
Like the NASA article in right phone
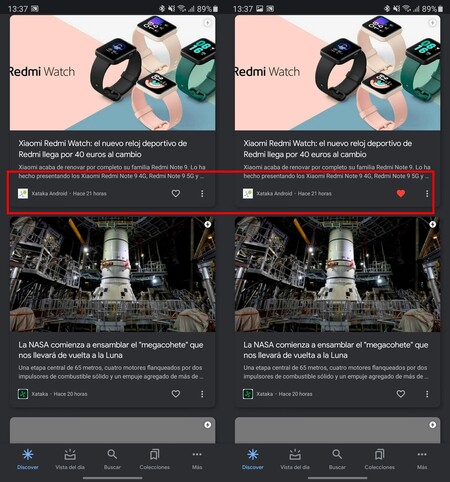pyautogui.click(x=401, y=394)
